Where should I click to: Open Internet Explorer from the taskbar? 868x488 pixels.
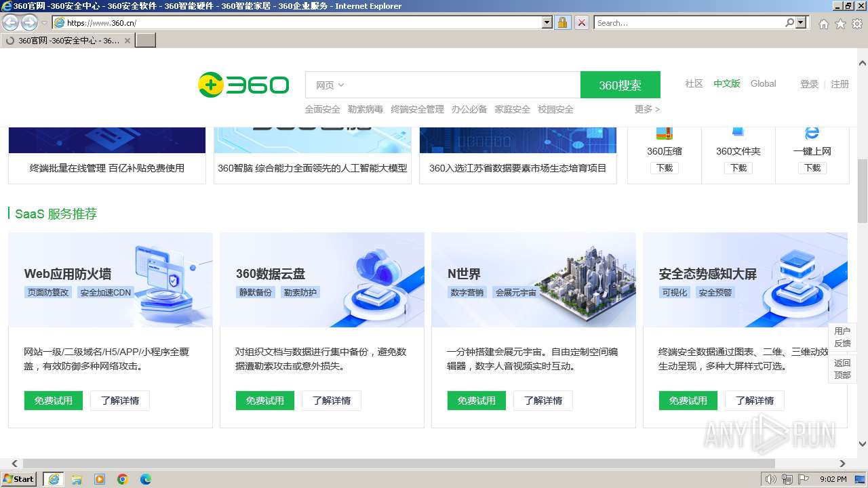(x=53, y=479)
